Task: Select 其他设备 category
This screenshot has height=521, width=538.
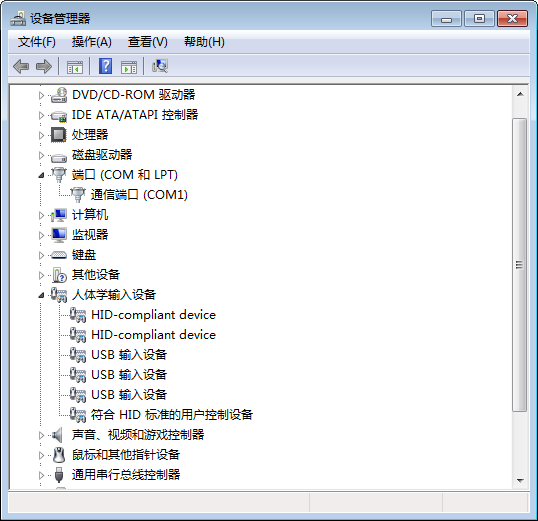Action: pyautogui.click(x=96, y=275)
